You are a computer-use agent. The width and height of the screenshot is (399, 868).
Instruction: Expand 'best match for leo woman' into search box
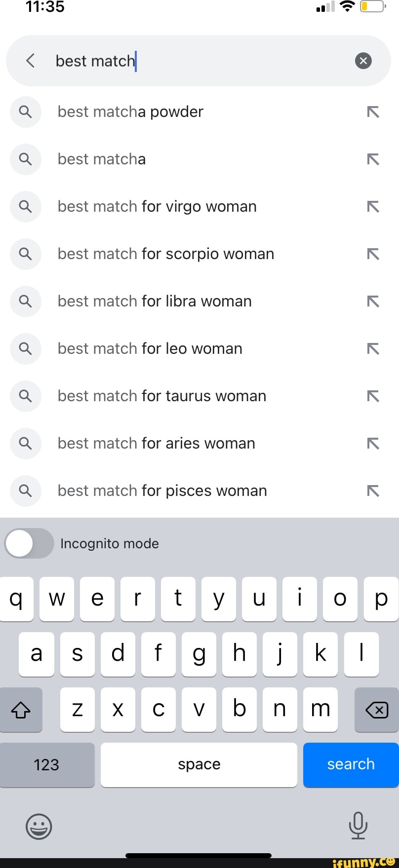[x=373, y=349]
